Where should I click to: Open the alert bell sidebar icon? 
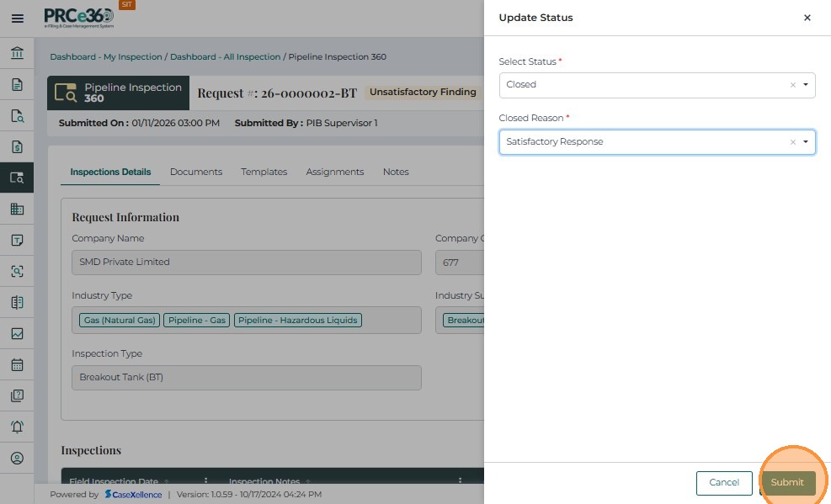(x=17, y=427)
